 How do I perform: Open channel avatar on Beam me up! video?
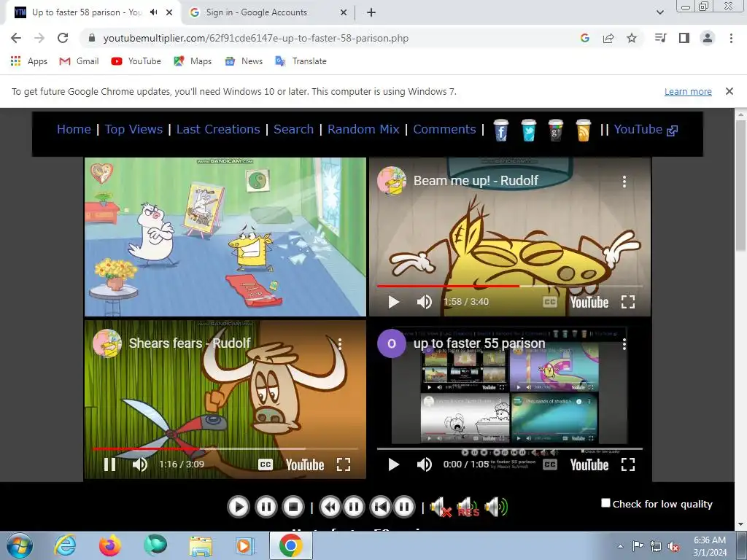(392, 181)
